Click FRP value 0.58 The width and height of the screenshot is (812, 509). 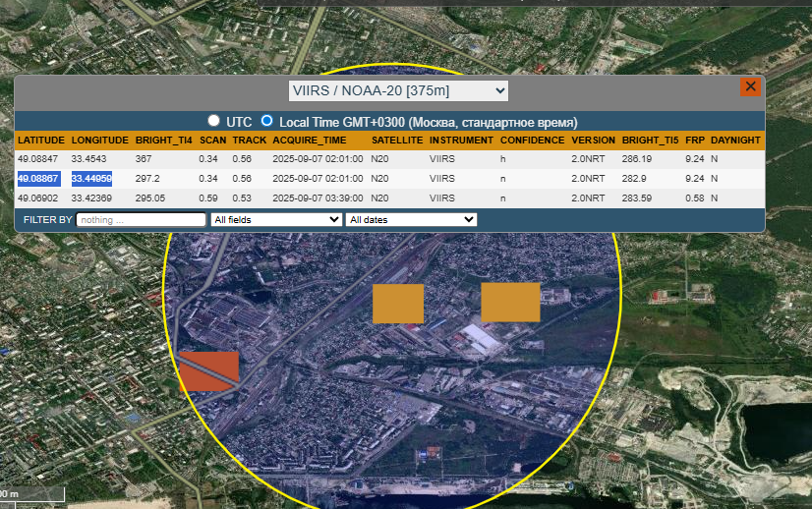coord(695,198)
